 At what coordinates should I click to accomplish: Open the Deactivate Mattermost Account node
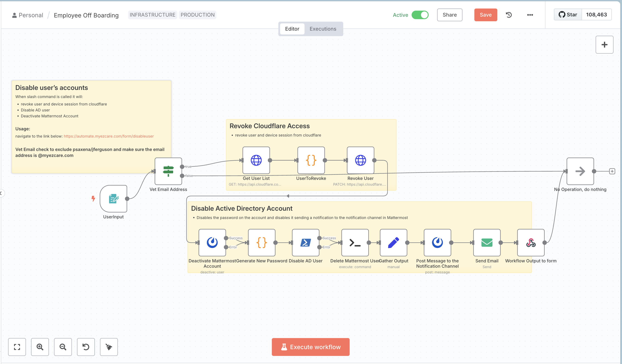tap(212, 242)
